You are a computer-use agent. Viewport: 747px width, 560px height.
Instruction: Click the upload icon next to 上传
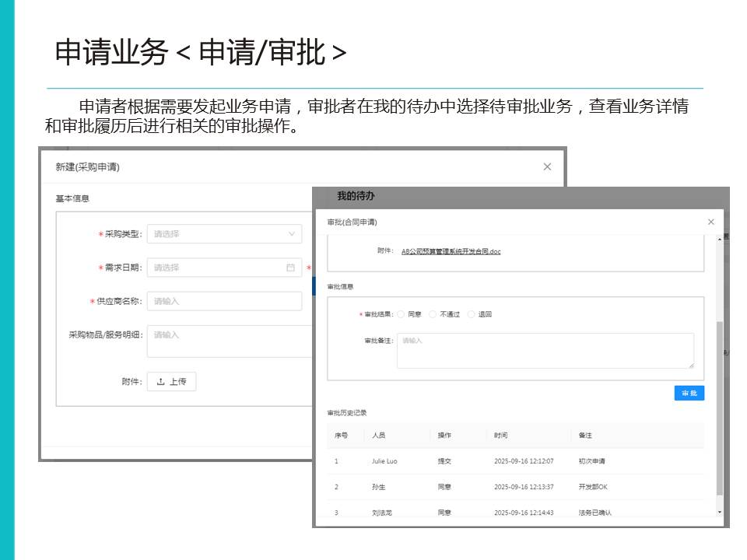coord(161,382)
